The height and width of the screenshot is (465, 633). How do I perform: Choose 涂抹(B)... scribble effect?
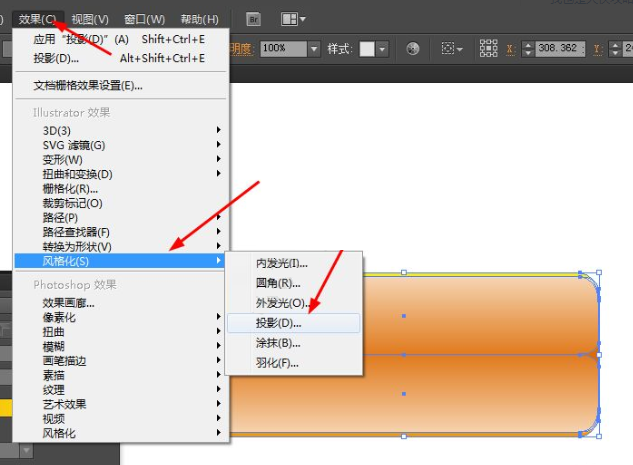293,343
